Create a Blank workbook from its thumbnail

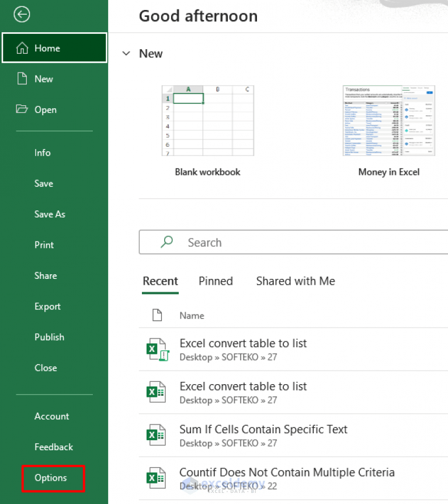(207, 120)
